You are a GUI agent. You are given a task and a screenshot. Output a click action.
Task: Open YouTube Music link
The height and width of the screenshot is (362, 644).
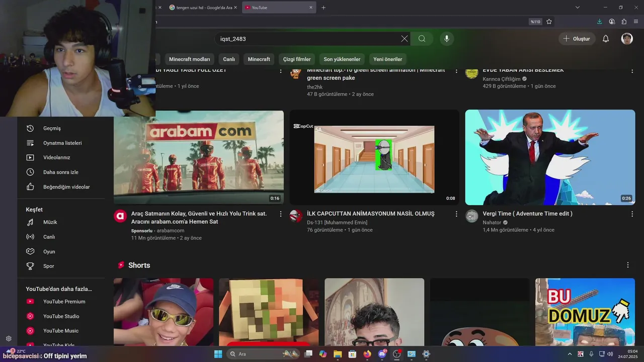(x=61, y=331)
